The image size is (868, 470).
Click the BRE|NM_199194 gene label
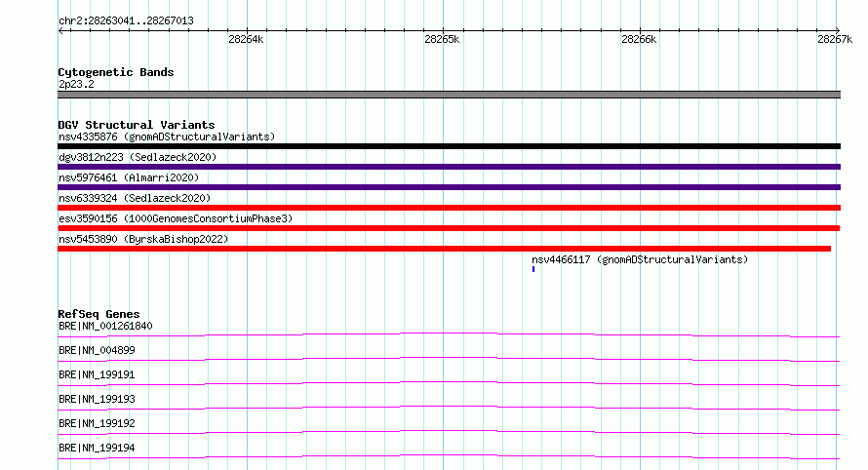coord(97,448)
